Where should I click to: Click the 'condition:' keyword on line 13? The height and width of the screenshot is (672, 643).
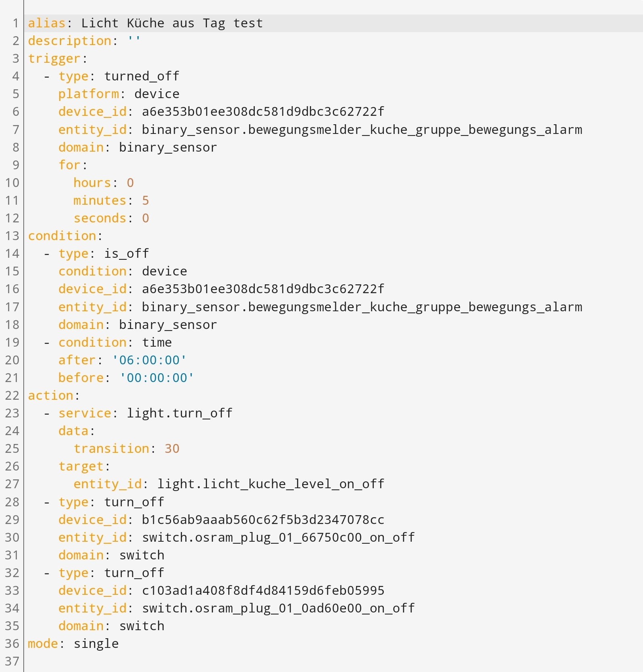(62, 235)
